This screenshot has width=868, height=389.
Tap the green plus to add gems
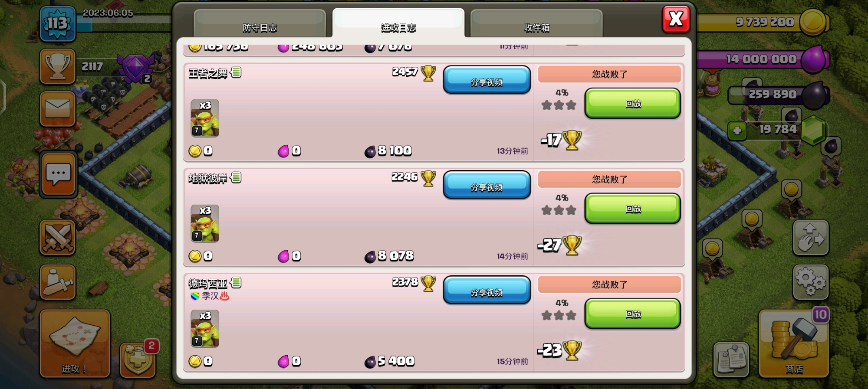(x=737, y=131)
